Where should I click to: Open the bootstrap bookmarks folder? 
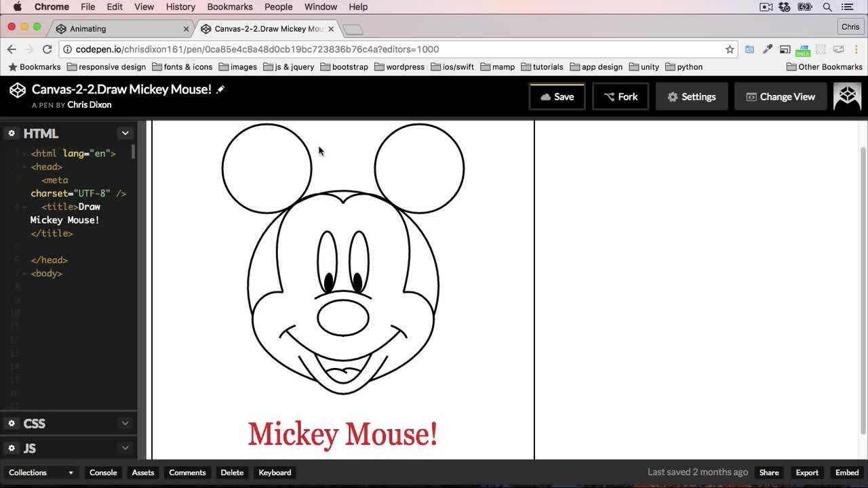tap(344, 67)
